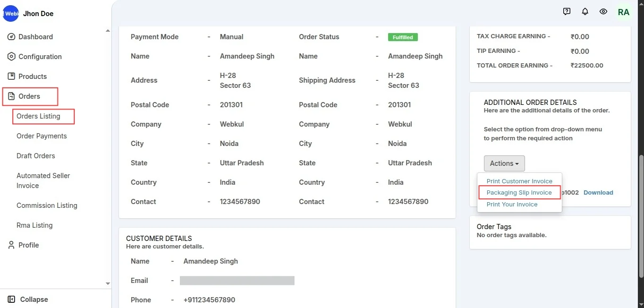Click the Download link

(x=598, y=193)
